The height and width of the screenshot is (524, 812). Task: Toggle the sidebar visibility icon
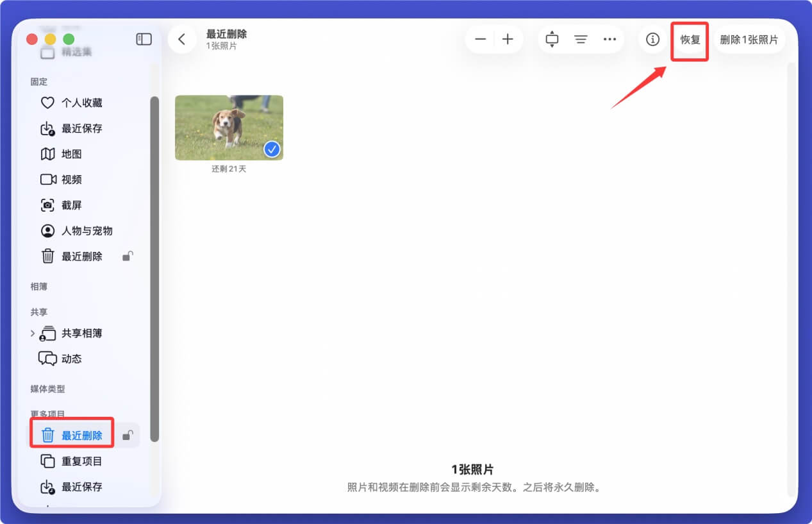(144, 39)
